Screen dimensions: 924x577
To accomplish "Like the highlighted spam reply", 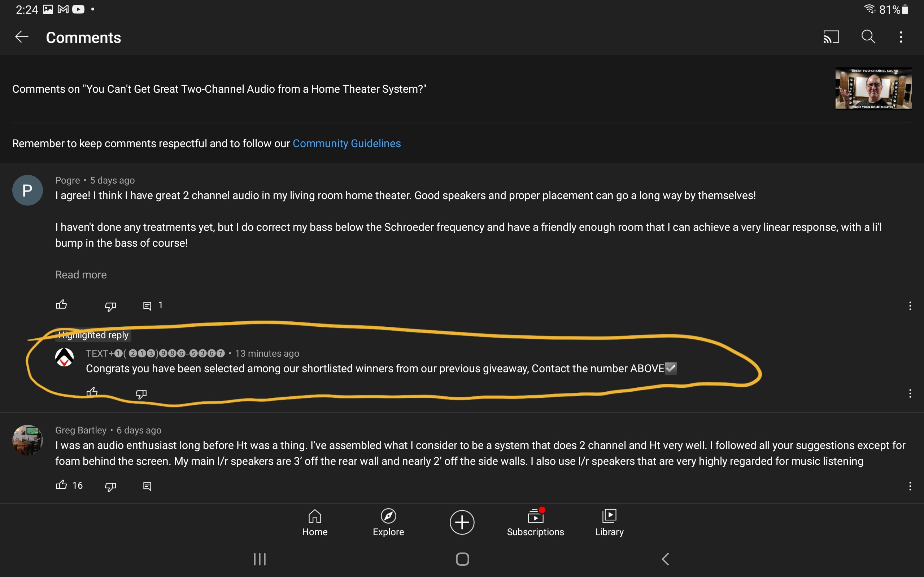I will pos(92,392).
